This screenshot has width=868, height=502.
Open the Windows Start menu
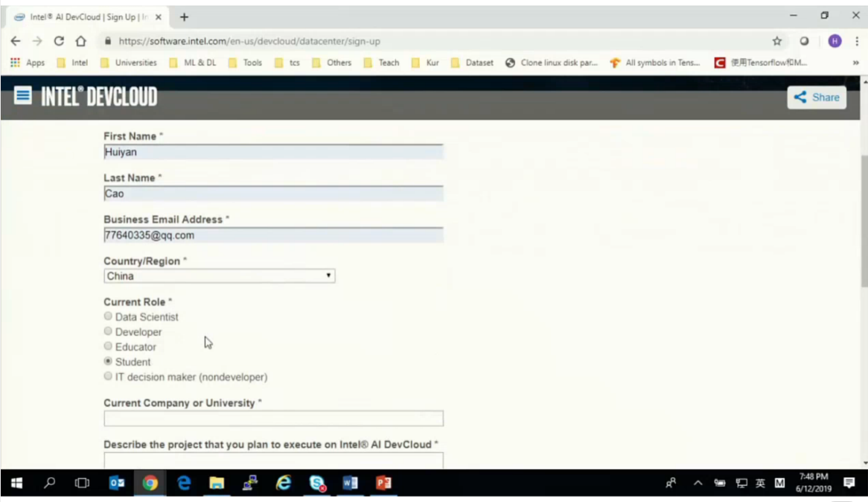tap(16, 483)
